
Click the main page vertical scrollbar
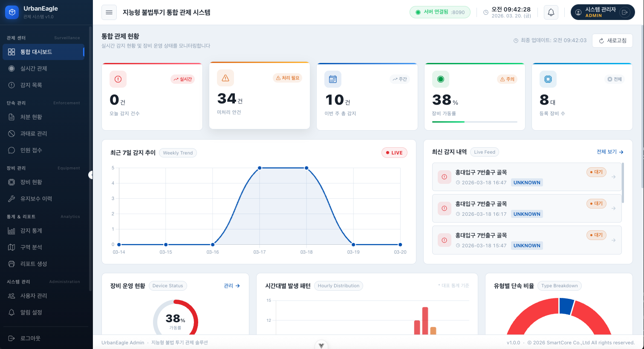(x=642, y=106)
